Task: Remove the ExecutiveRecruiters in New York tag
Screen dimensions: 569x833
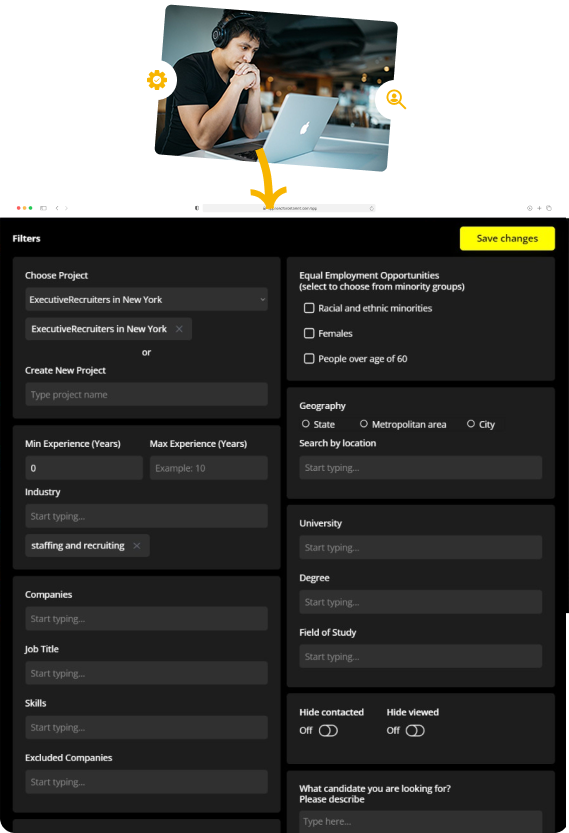Action: pyautogui.click(x=179, y=329)
